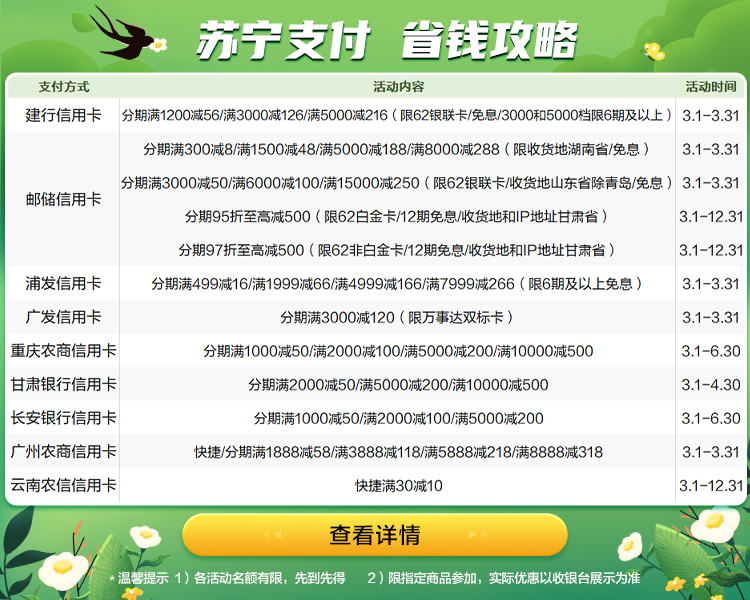Click the 建行信用卡 row label

pos(63,116)
